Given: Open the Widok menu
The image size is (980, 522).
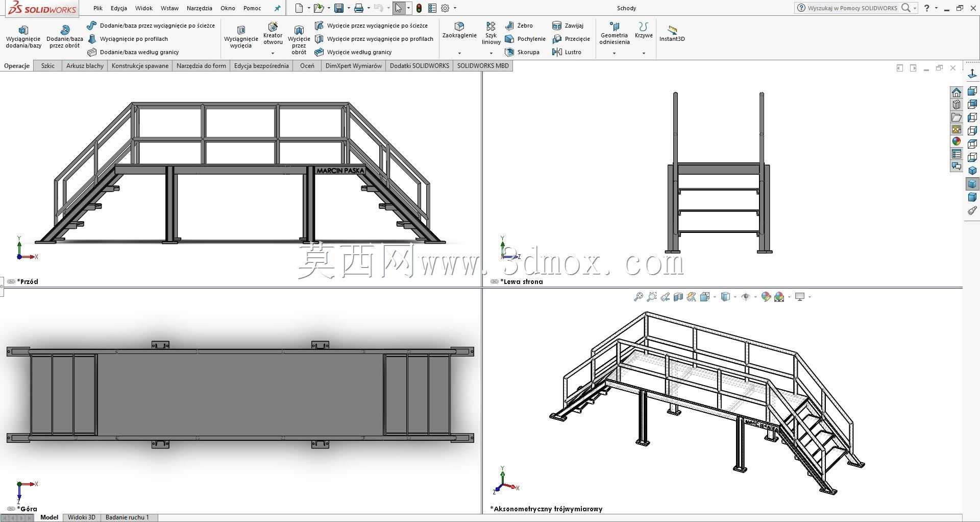Looking at the screenshot, I should point(144,8).
